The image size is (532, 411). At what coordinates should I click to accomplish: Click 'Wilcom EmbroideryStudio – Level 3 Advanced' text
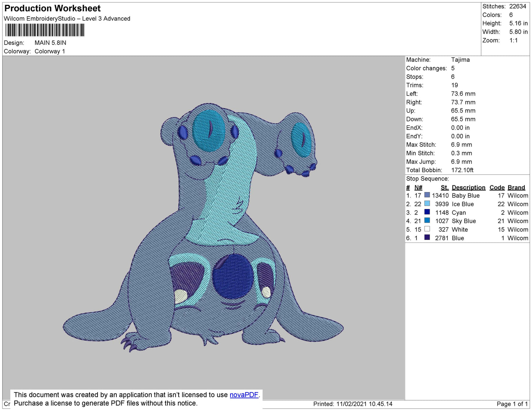tap(67, 19)
